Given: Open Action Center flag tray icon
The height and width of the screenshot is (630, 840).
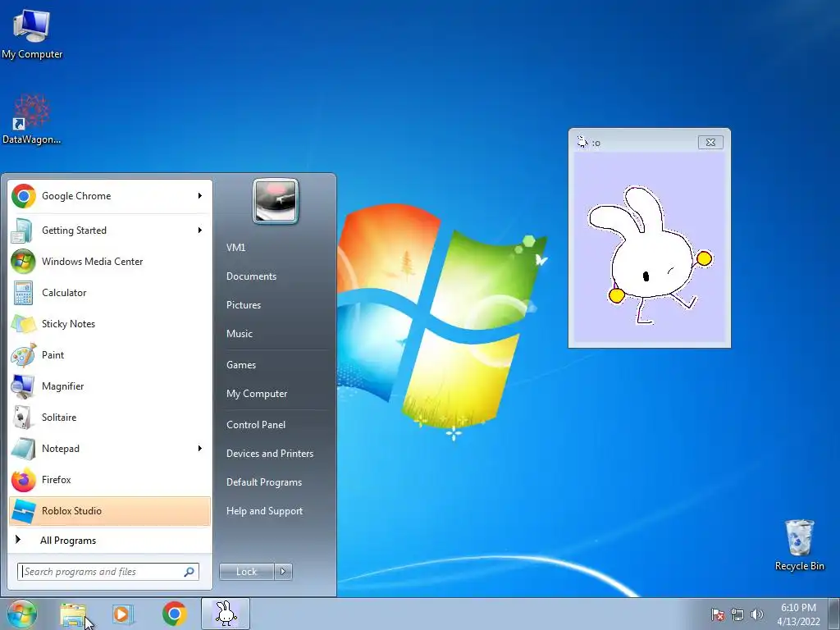Looking at the screenshot, I should [x=718, y=614].
